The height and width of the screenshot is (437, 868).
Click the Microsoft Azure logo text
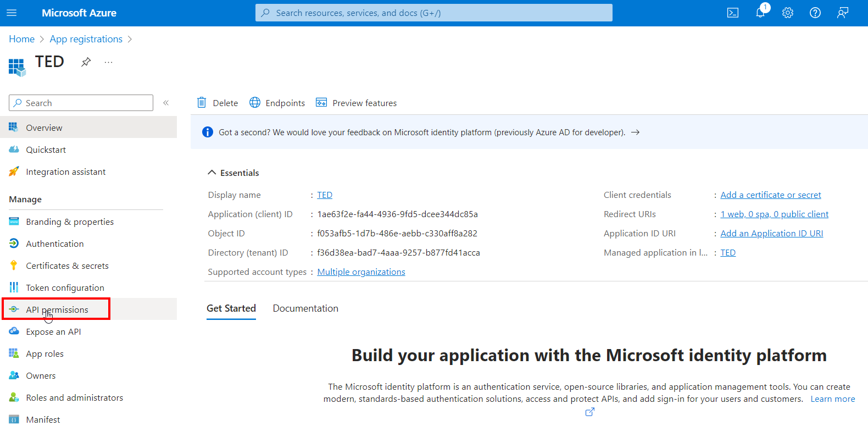click(79, 13)
